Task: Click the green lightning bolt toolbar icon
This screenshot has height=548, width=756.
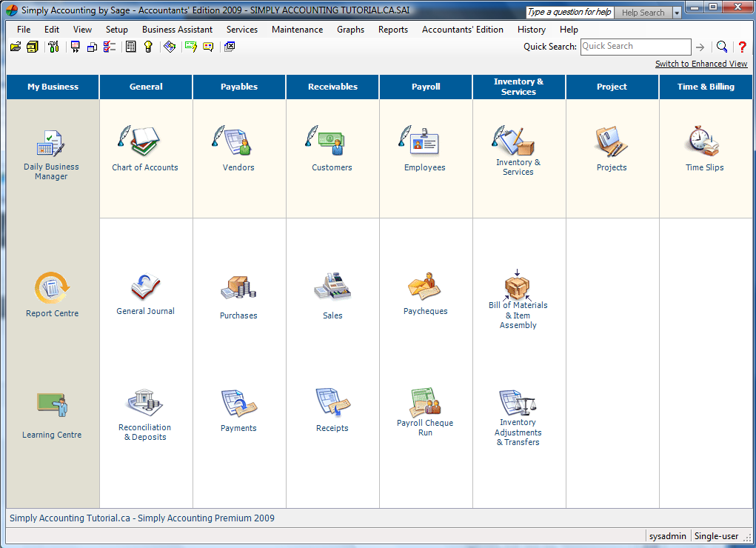Action: tap(191, 47)
